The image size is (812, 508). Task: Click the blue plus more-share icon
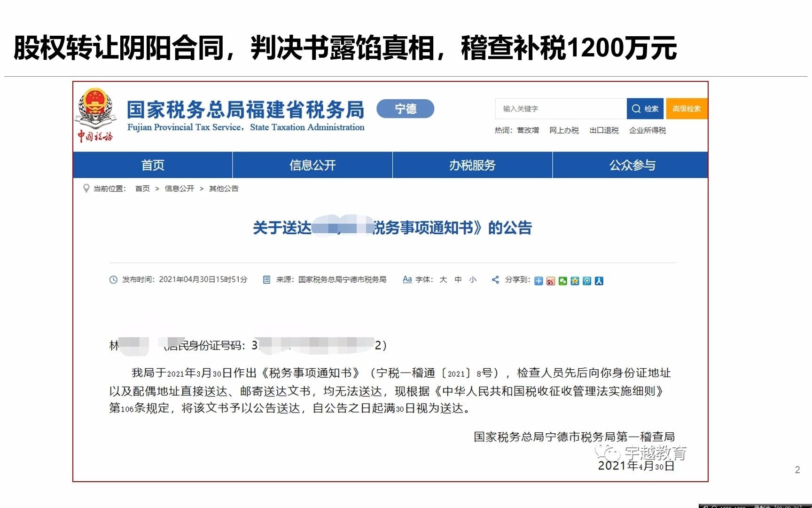coord(539,281)
